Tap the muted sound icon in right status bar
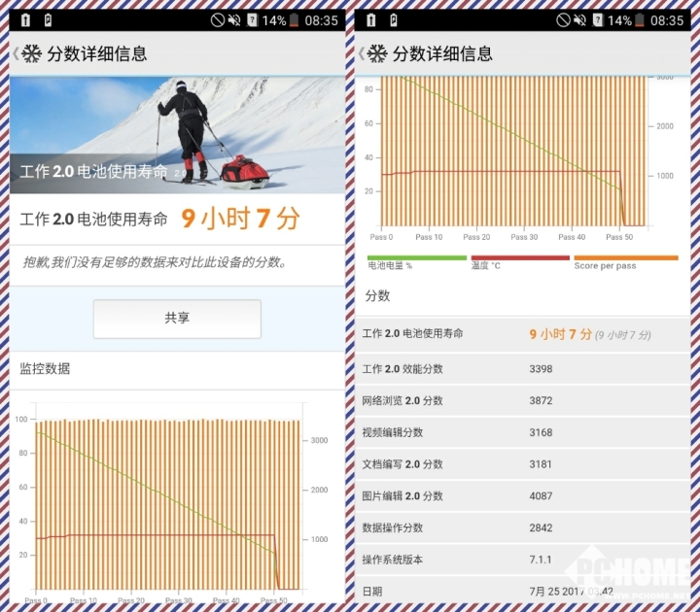The image size is (700, 612). click(580, 20)
